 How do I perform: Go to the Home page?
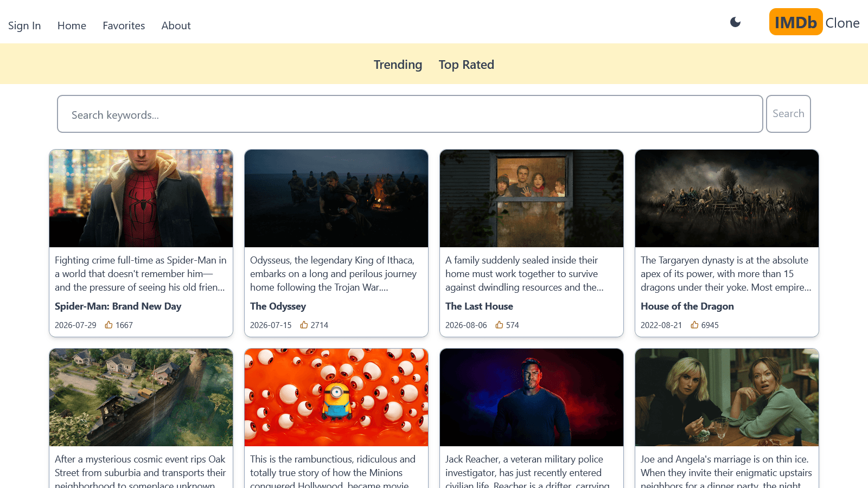[x=72, y=25]
